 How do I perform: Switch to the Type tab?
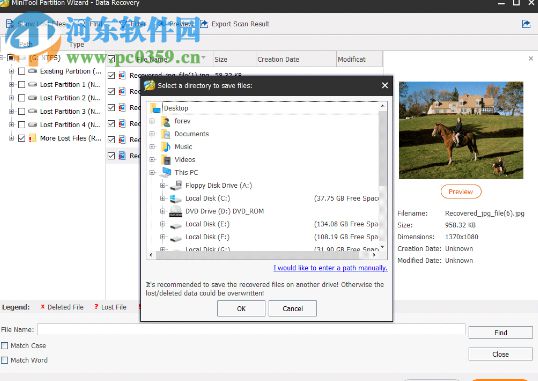coord(77,44)
